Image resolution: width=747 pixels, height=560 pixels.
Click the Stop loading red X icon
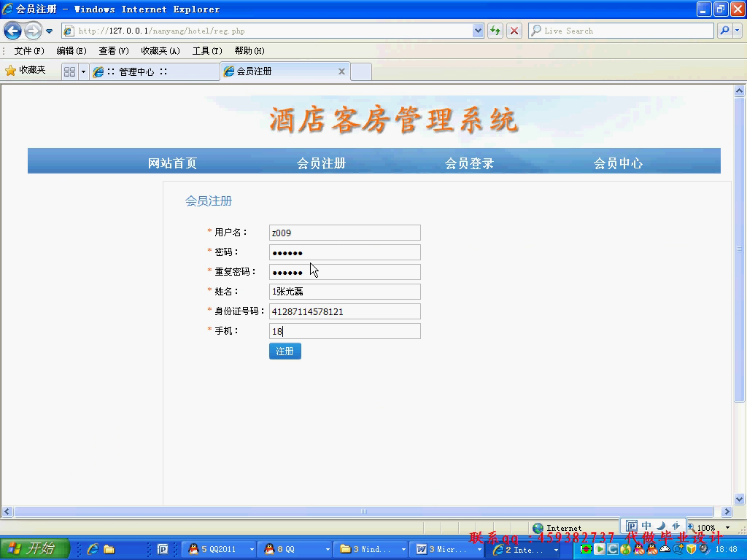tap(514, 31)
